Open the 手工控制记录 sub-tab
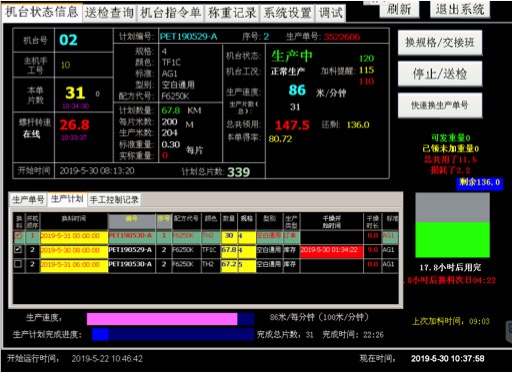 tap(114, 200)
